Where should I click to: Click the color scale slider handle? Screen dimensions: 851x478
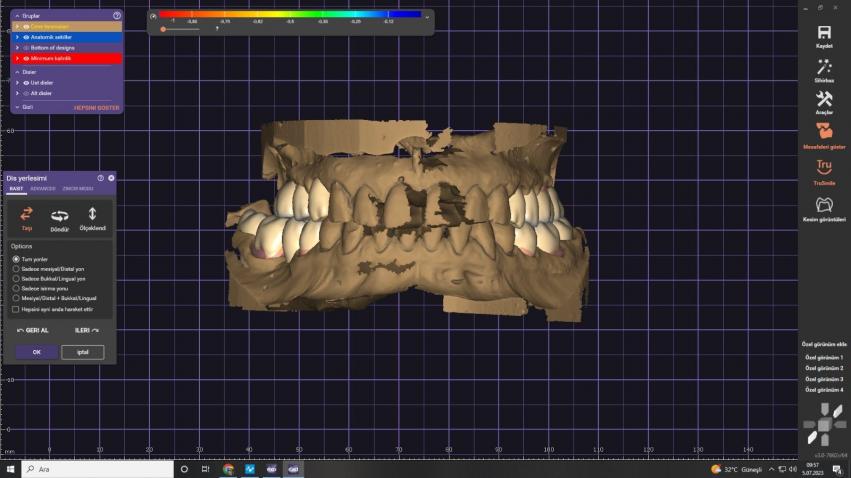coord(163,29)
